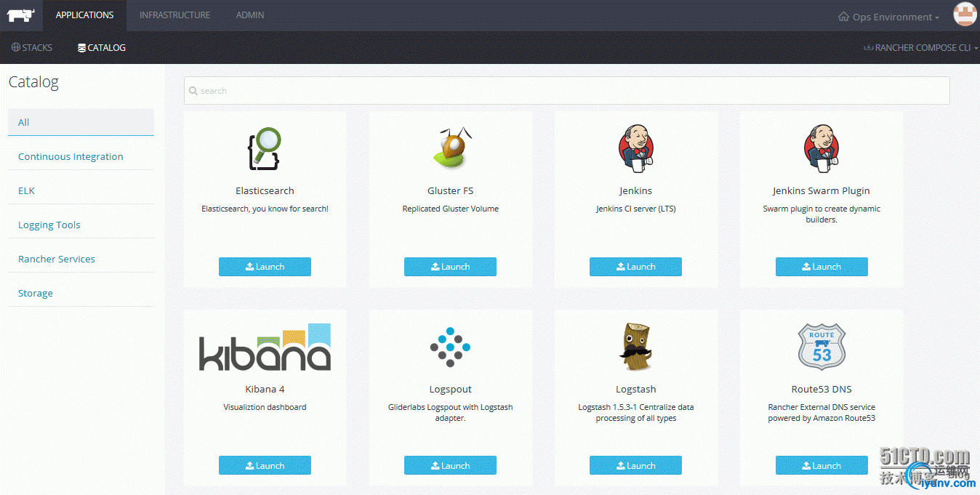980x495 pixels.
Task: Click the home icon beside Ops Environment
Action: coord(843,17)
